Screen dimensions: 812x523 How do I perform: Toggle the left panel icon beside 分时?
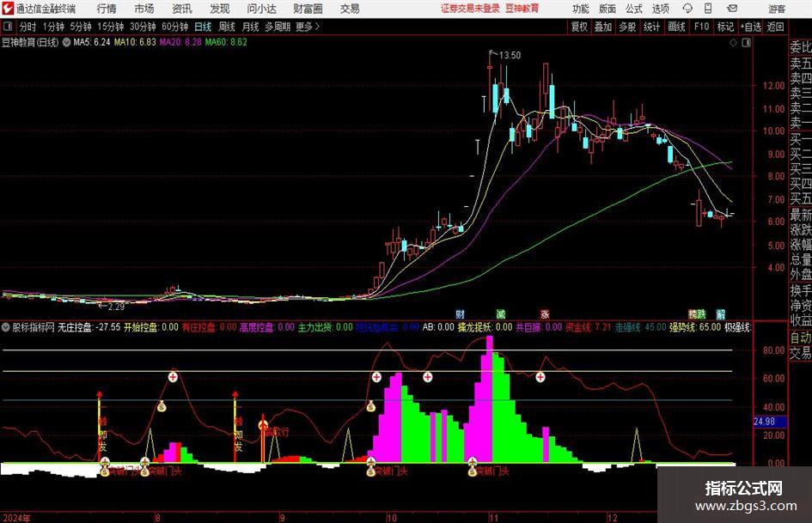tap(8, 27)
